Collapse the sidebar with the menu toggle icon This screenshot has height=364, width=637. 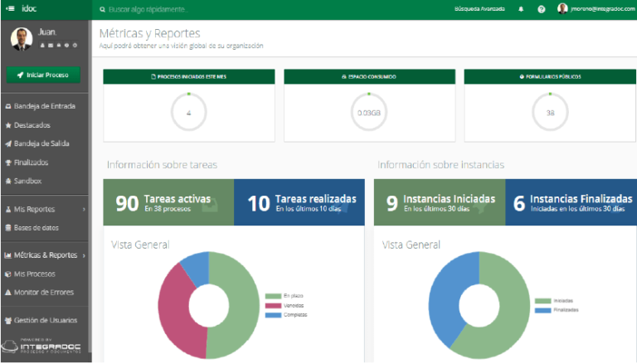[11, 8]
